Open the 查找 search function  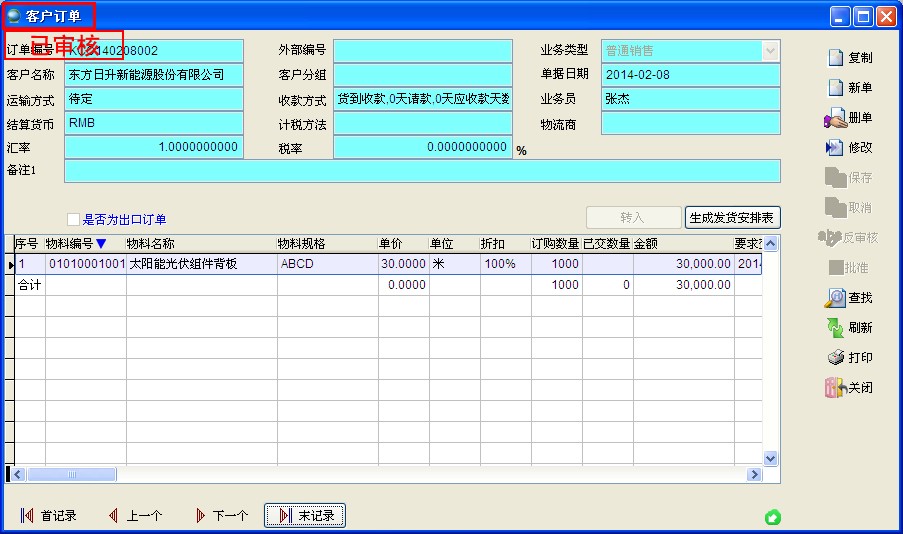pyautogui.click(x=849, y=297)
